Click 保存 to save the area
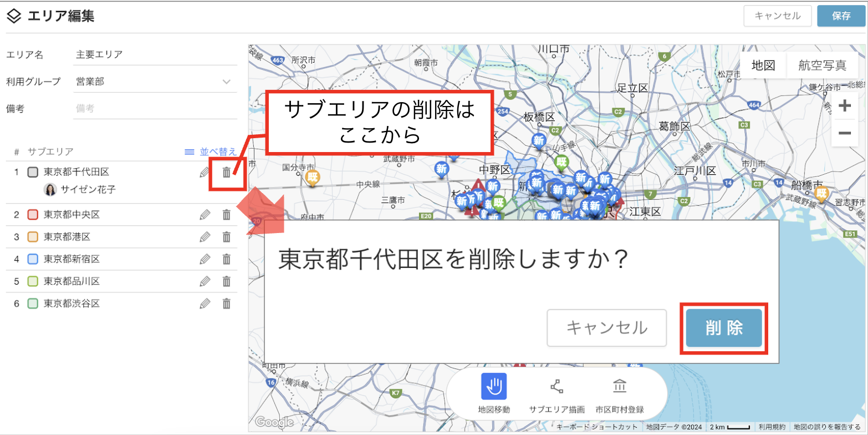This screenshot has width=868, height=435. pos(841,16)
